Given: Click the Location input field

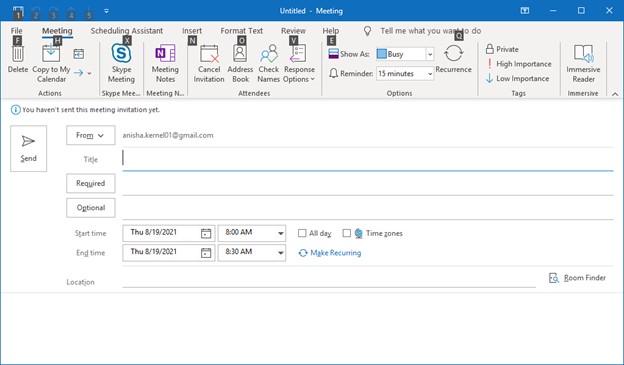Looking at the screenshot, I should (x=329, y=280).
